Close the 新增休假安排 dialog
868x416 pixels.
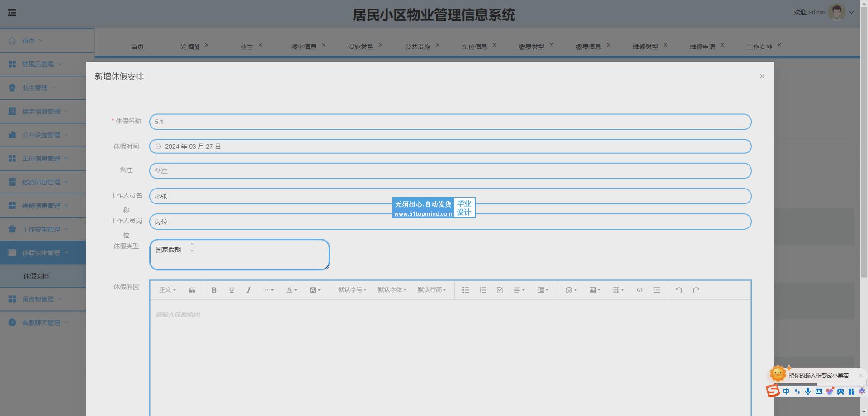762,76
